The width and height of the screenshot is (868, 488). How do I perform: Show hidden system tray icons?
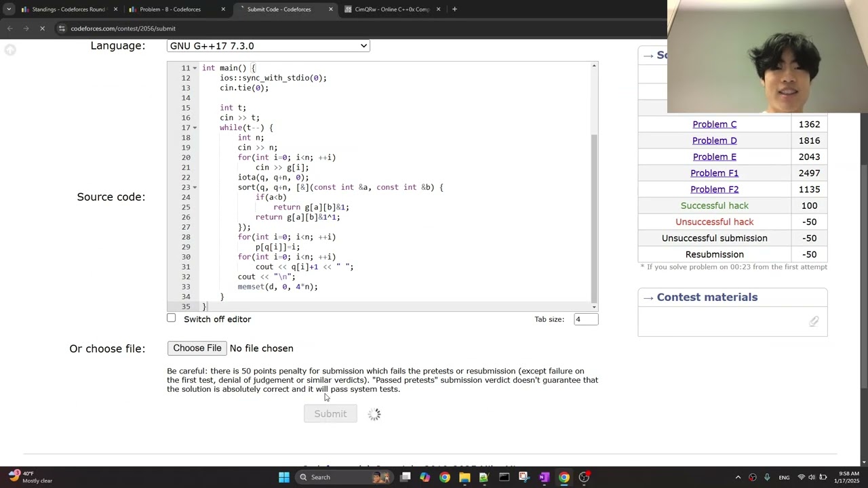pos(738,477)
